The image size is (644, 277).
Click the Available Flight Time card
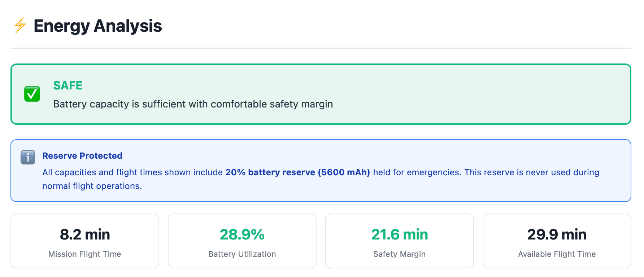point(557,241)
